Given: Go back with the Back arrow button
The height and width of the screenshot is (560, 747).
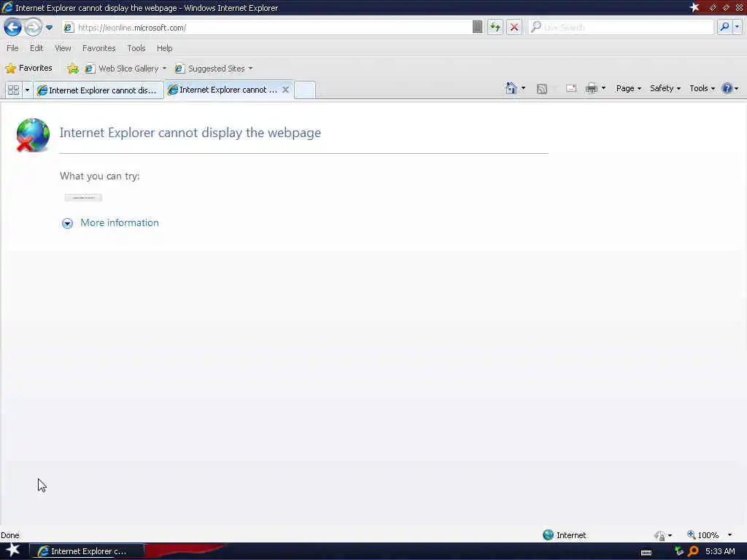Looking at the screenshot, I should coord(12,27).
